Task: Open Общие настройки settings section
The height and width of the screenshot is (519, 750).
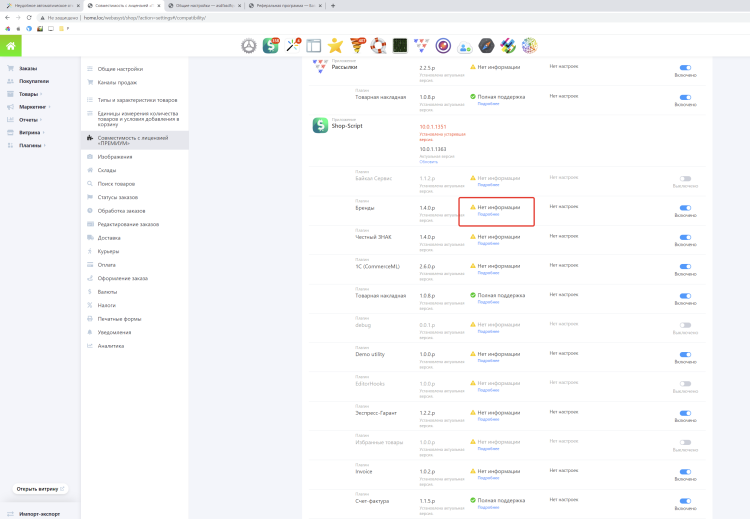Action: (x=120, y=69)
